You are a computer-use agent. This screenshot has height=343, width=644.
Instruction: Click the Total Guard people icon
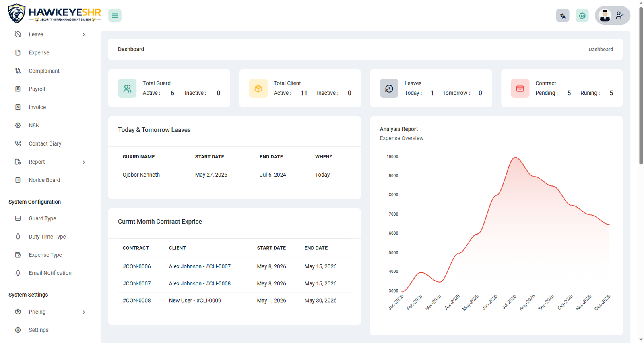(127, 88)
